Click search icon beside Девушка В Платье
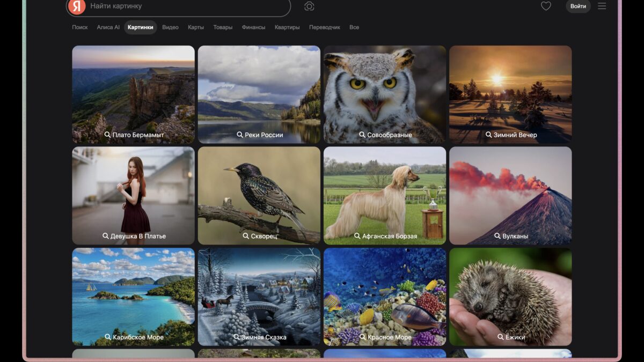 point(106,236)
